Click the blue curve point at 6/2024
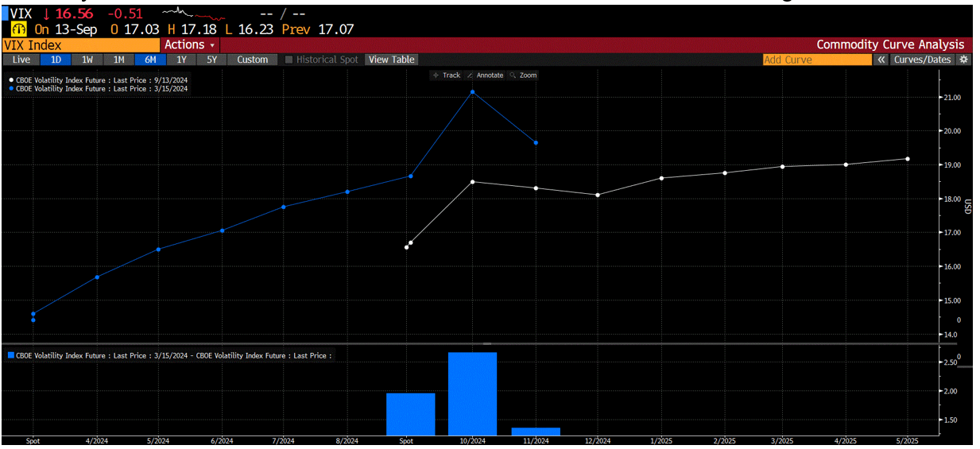Screen dimensions: 980x449 222,230
